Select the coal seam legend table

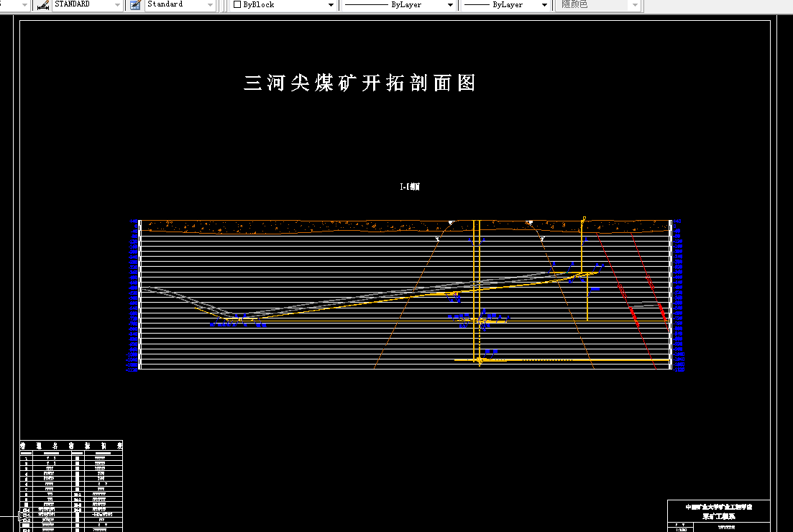[x=70, y=485]
